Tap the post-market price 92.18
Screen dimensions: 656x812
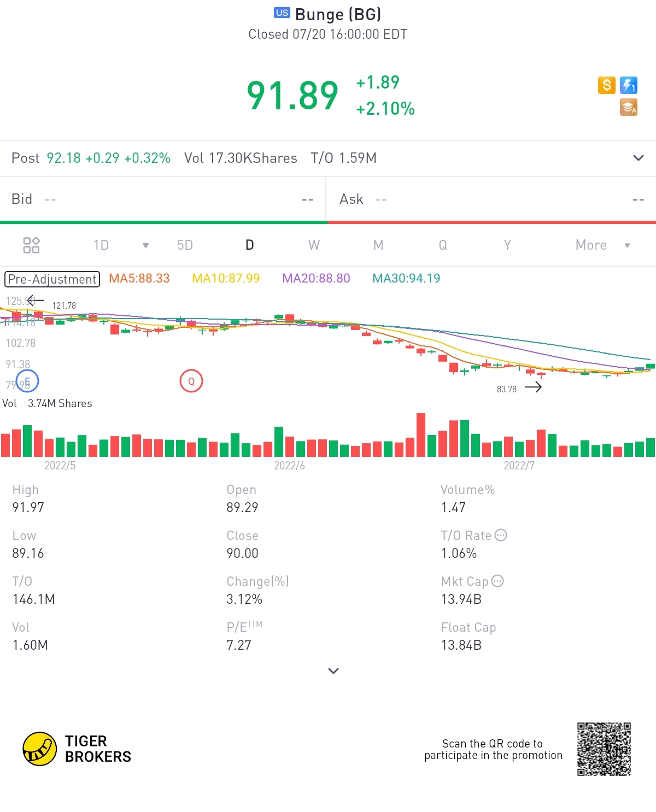64,158
